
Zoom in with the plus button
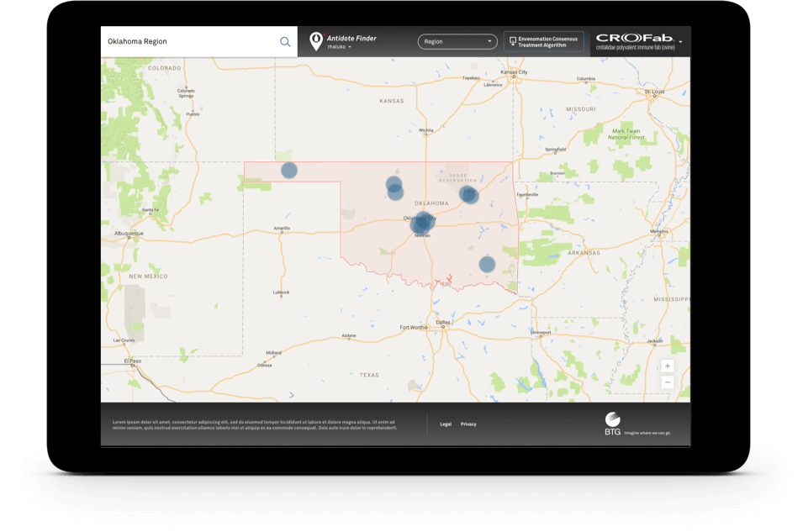(667, 366)
